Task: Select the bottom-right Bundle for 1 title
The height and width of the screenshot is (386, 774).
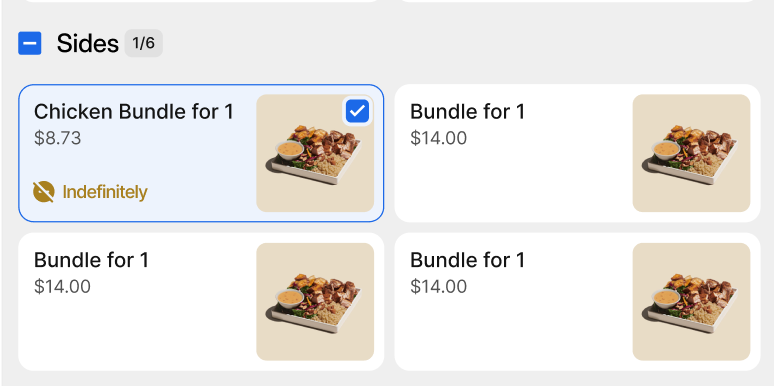Action: (x=467, y=260)
